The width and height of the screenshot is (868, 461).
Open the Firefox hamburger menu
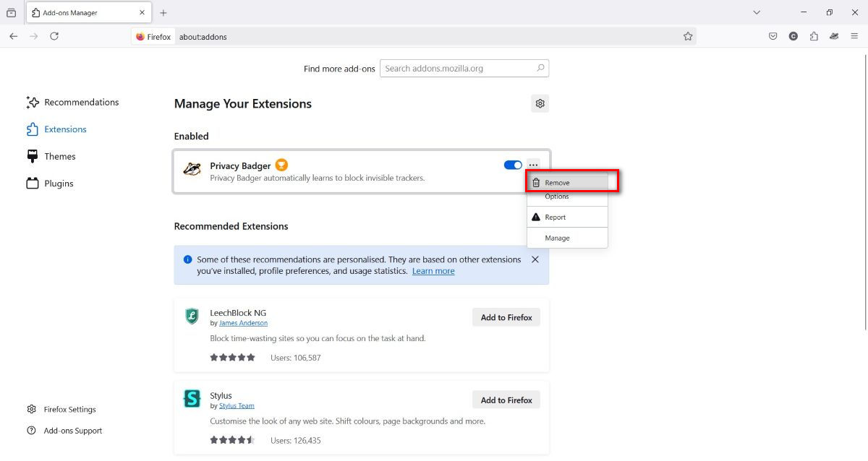(854, 36)
